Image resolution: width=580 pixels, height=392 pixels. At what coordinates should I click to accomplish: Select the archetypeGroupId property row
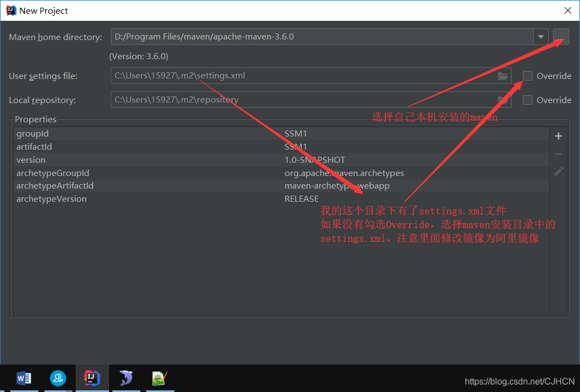point(281,173)
